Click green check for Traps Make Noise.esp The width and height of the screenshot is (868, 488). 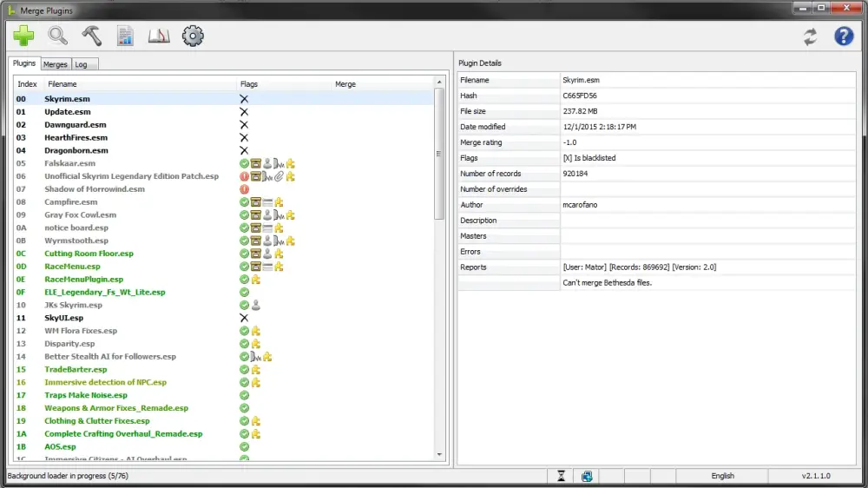click(244, 395)
